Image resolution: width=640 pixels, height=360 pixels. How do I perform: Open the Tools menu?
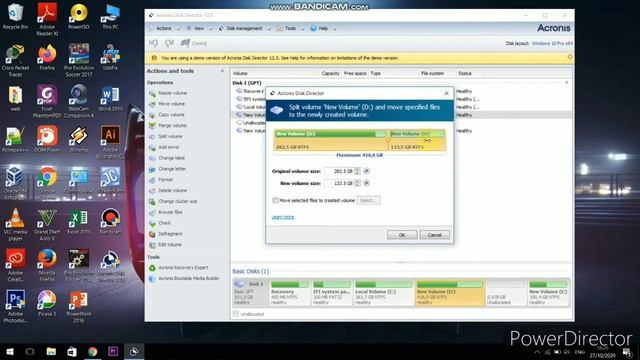click(290, 28)
